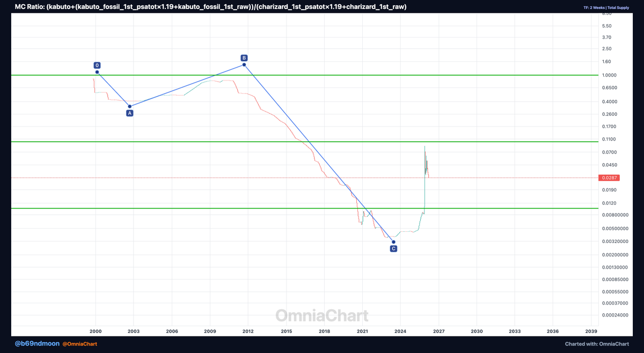Click the 0.6500 price axis label

point(610,88)
